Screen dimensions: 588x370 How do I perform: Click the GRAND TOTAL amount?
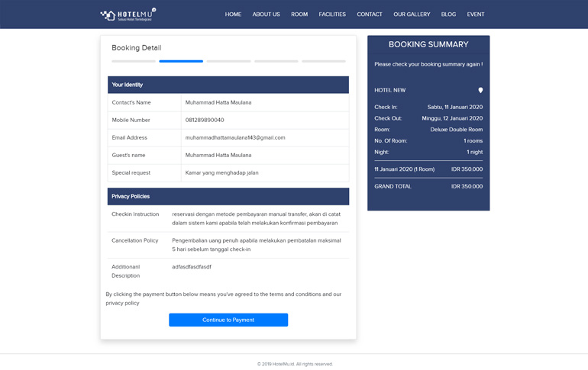(467, 186)
